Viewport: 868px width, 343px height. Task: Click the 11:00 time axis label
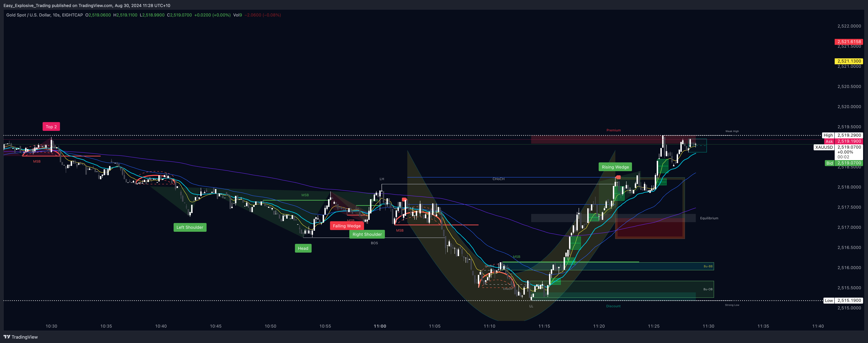point(380,326)
